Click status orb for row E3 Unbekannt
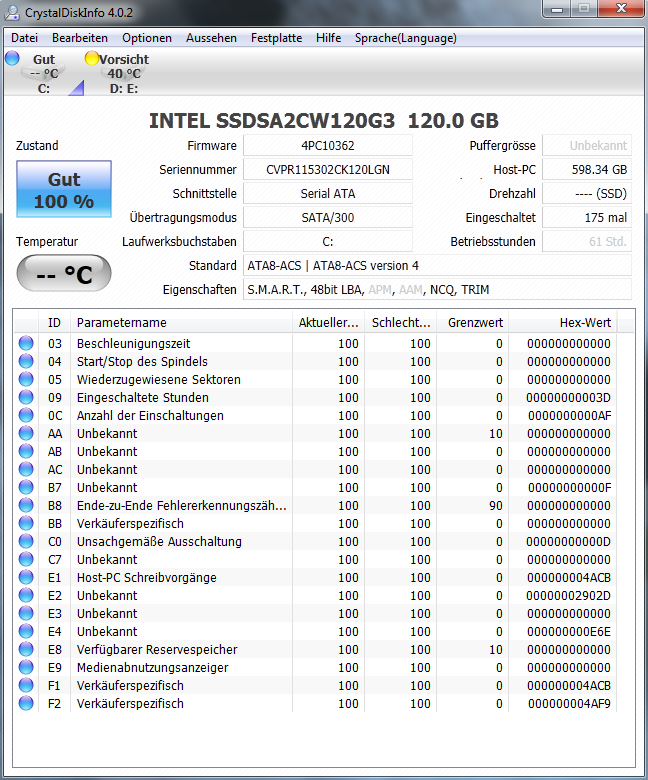This screenshot has height=780, width=648. (26, 613)
